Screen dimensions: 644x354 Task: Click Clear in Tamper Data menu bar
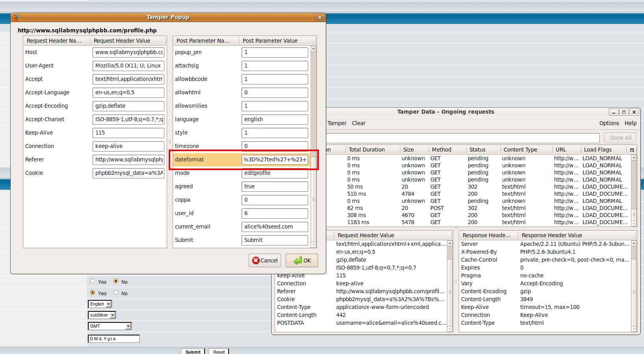point(358,123)
